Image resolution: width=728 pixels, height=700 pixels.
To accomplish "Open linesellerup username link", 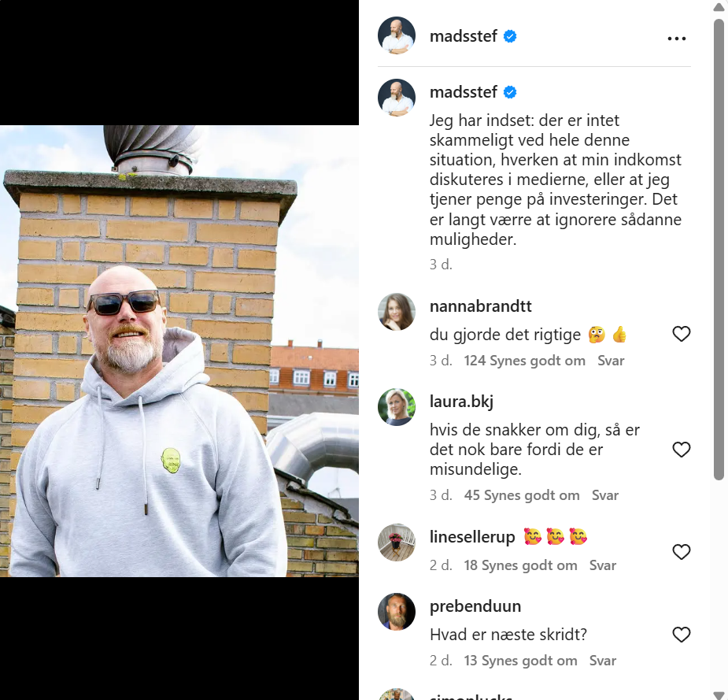I will click(472, 537).
